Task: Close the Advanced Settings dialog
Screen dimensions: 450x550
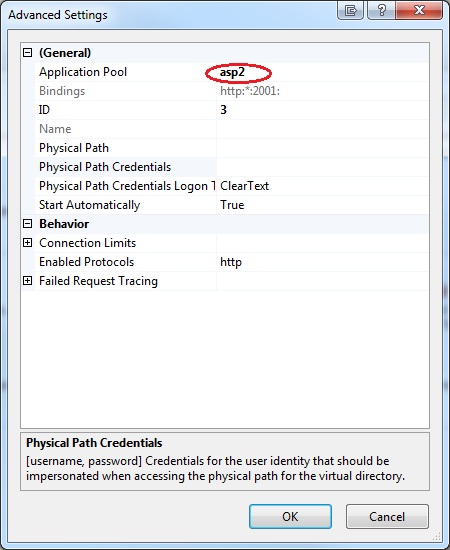Action: click(x=419, y=10)
